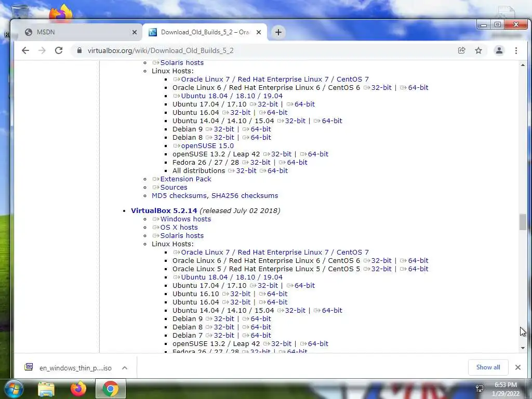The width and height of the screenshot is (532, 399).
Task: Bookmark this page with the star icon
Action: 478,50
